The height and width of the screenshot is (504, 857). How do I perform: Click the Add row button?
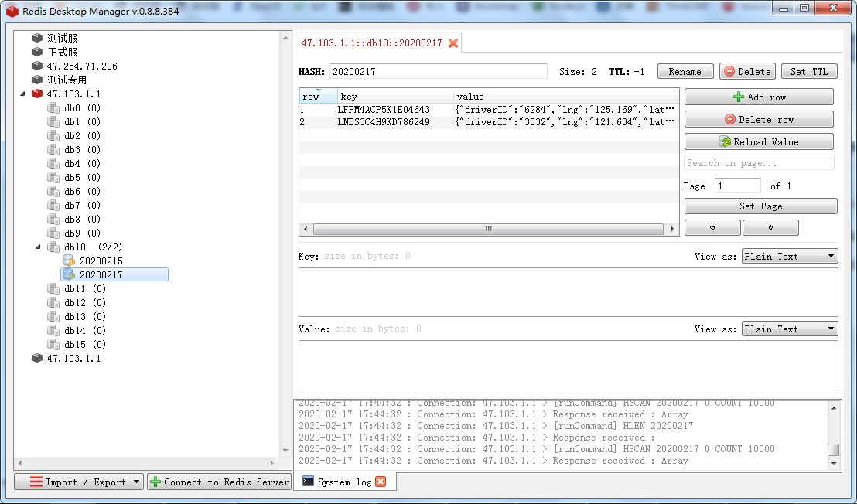click(x=760, y=97)
